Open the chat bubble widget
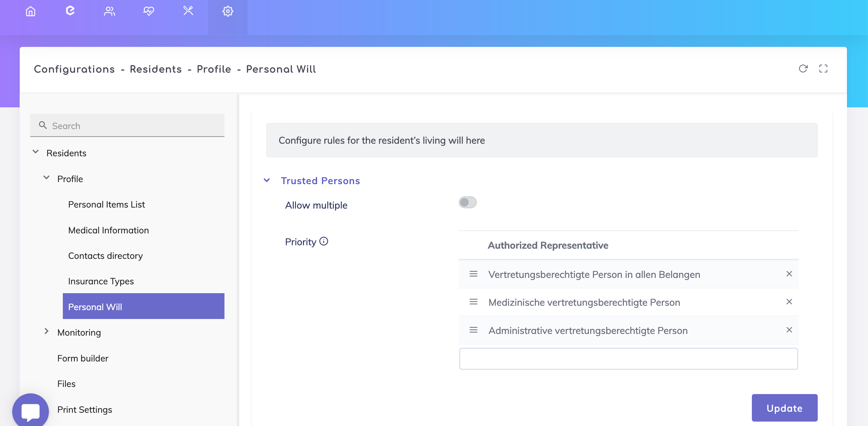The image size is (868, 426). [31, 411]
